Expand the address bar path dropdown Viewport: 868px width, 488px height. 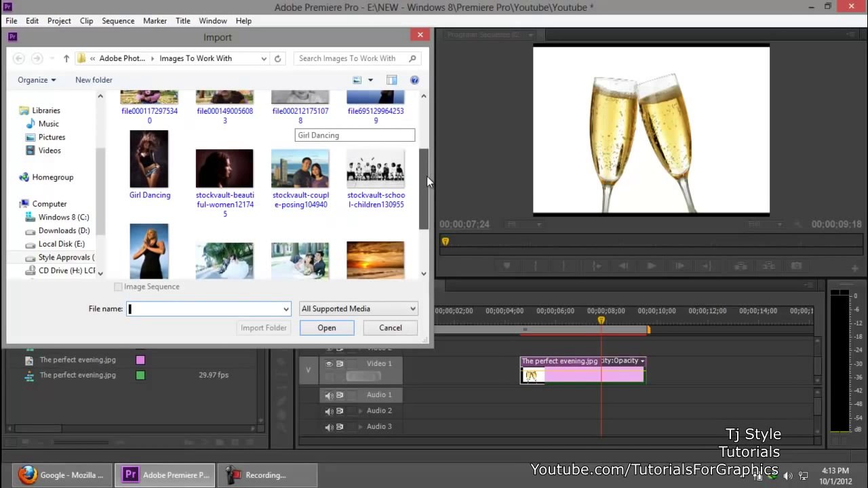[264, 58]
